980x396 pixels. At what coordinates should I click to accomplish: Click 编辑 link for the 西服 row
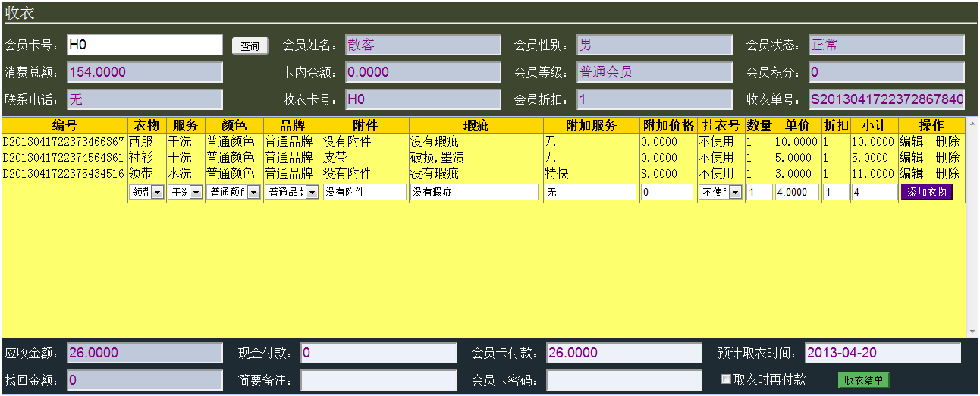click(911, 141)
